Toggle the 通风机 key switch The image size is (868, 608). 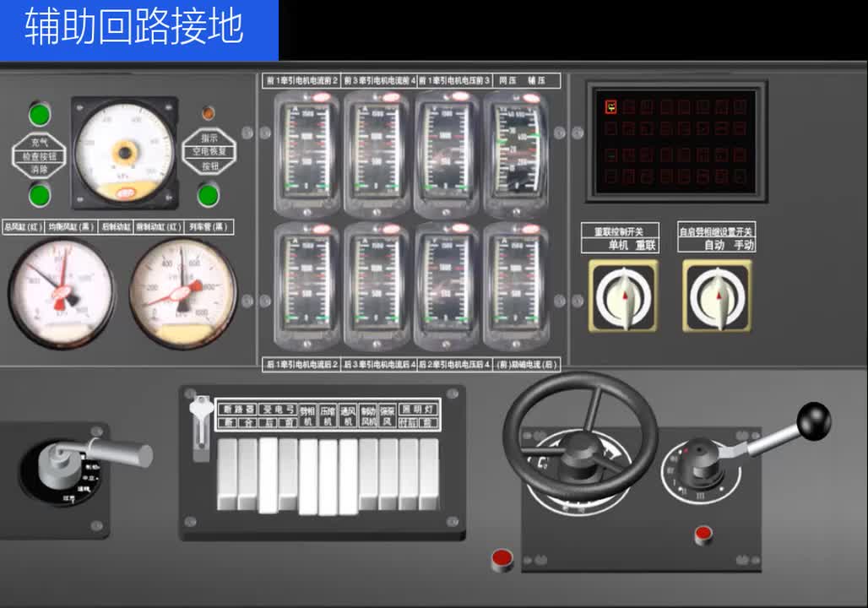click(349, 477)
